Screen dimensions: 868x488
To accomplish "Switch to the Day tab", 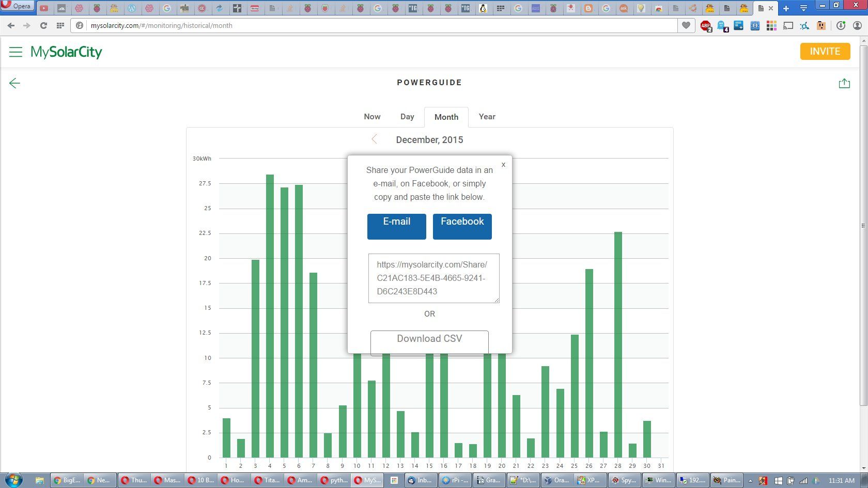I will pyautogui.click(x=407, y=117).
